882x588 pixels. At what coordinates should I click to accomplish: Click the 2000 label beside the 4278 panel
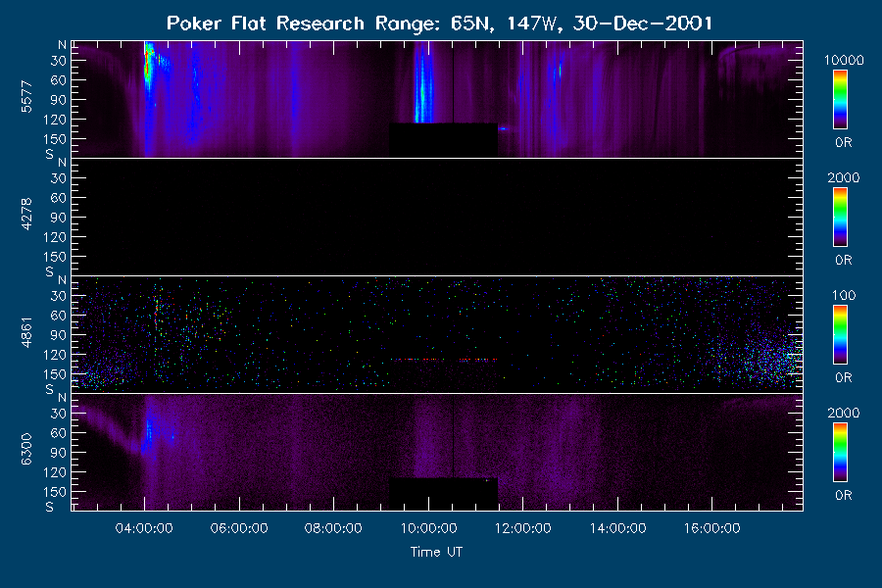point(843,177)
